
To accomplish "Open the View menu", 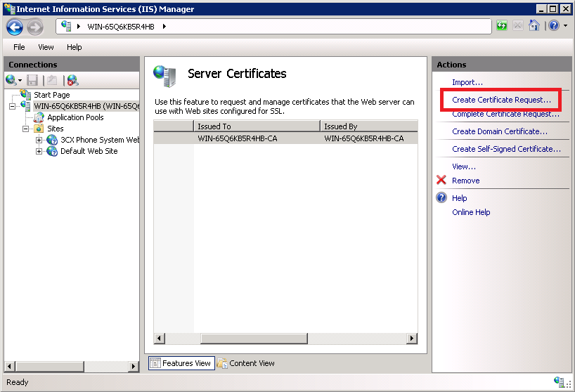I will pyautogui.click(x=46, y=47).
